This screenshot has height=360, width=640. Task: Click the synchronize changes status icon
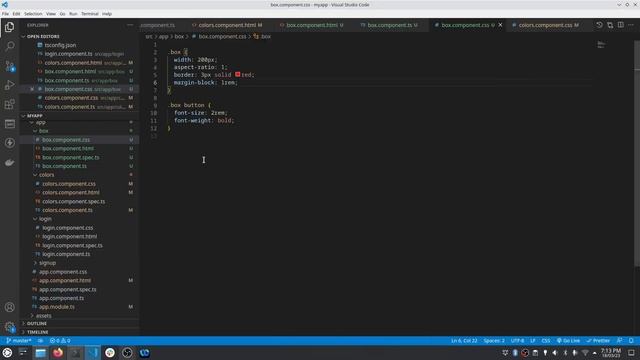[x=40, y=340]
